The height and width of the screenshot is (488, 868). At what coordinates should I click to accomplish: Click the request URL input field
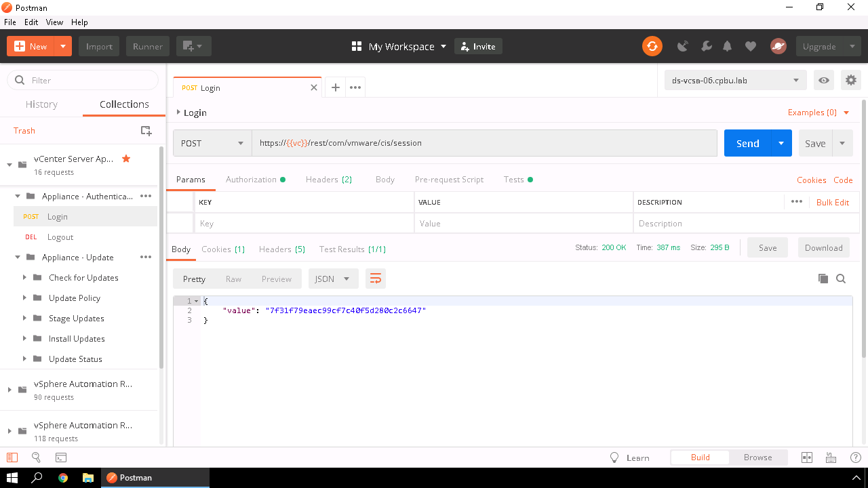pos(484,143)
